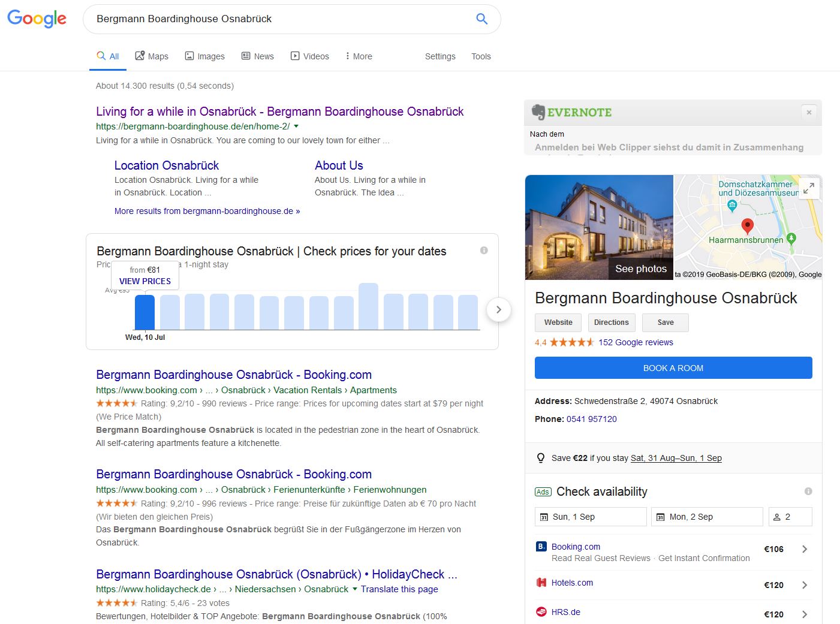840x624 pixels.
Task: Open See photos of the boardinghouse
Action: 640,269
